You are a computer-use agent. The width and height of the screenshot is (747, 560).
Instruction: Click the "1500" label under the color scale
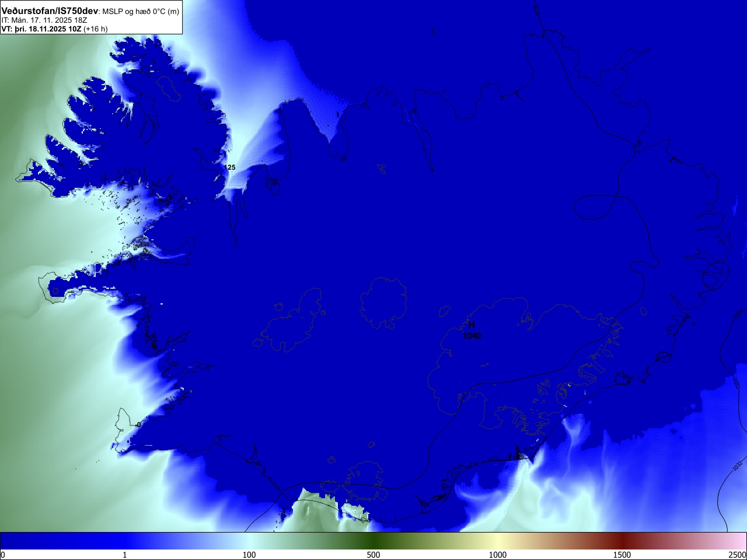tap(622, 555)
